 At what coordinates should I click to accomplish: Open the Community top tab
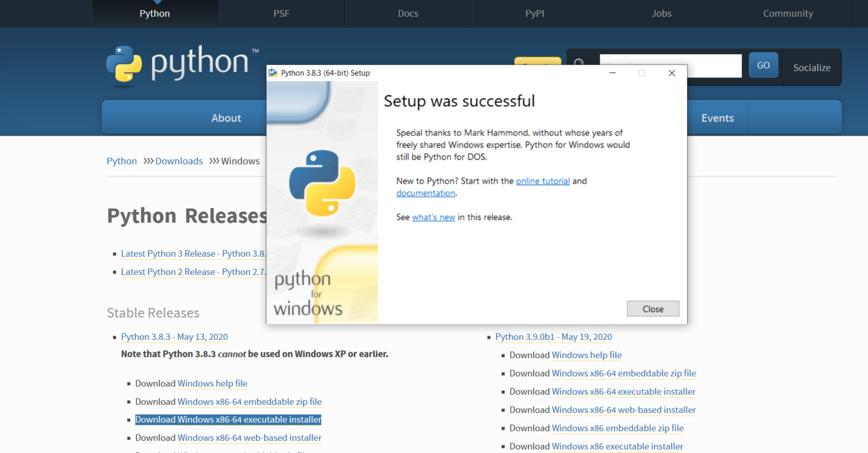(788, 14)
